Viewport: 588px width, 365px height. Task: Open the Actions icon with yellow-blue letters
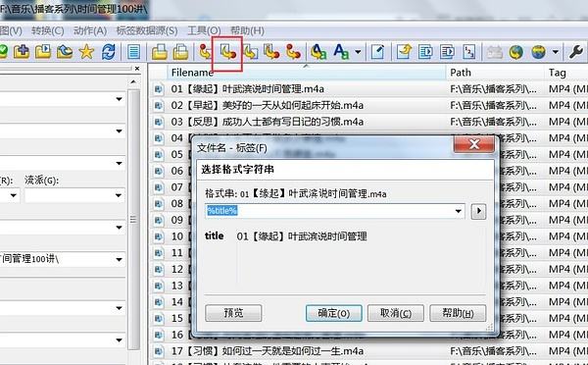[x=318, y=52]
